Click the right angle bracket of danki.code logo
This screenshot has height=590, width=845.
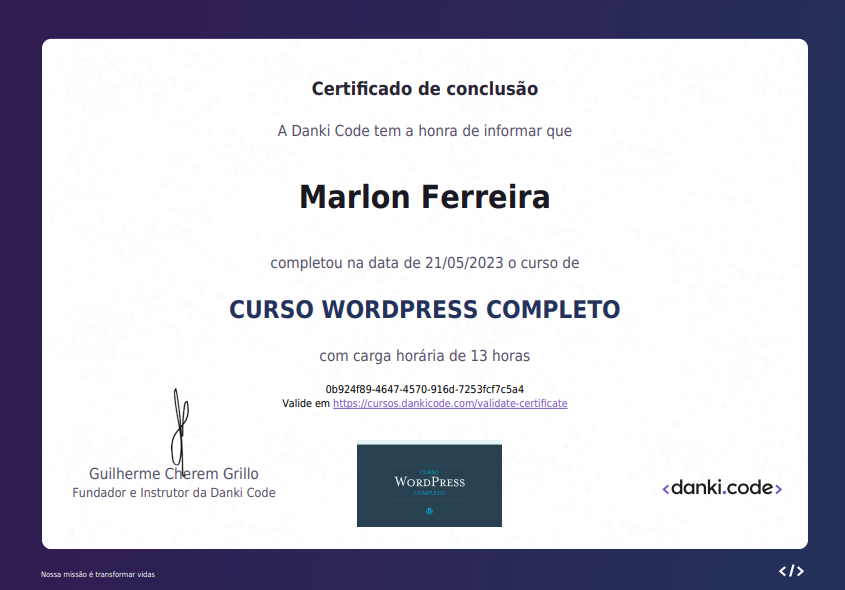click(x=778, y=488)
